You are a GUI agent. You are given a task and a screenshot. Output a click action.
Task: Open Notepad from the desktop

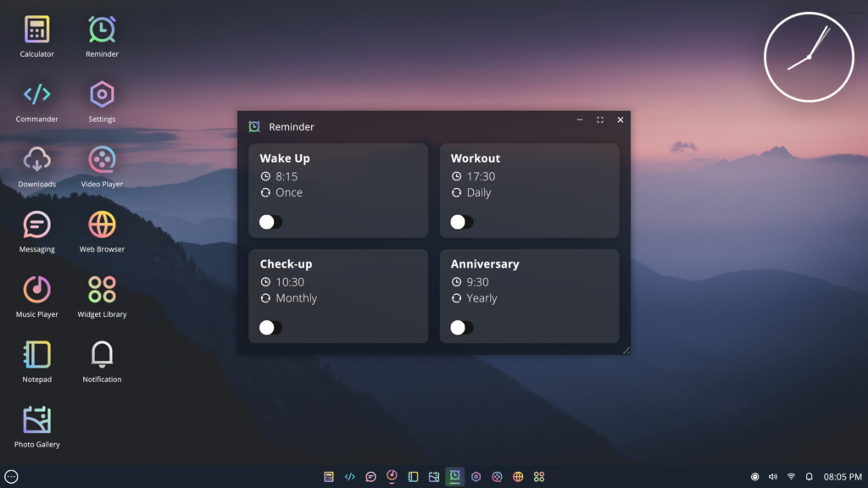pyautogui.click(x=36, y=353)
